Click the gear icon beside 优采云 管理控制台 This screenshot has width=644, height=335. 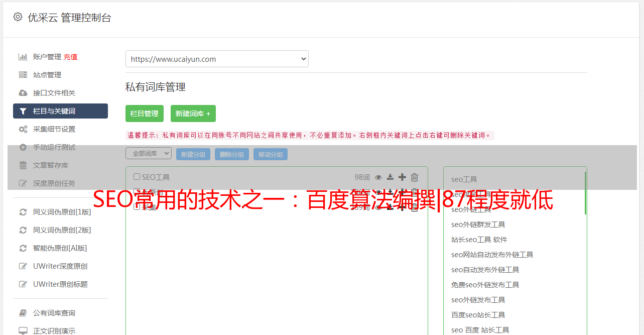coord(18,17)
